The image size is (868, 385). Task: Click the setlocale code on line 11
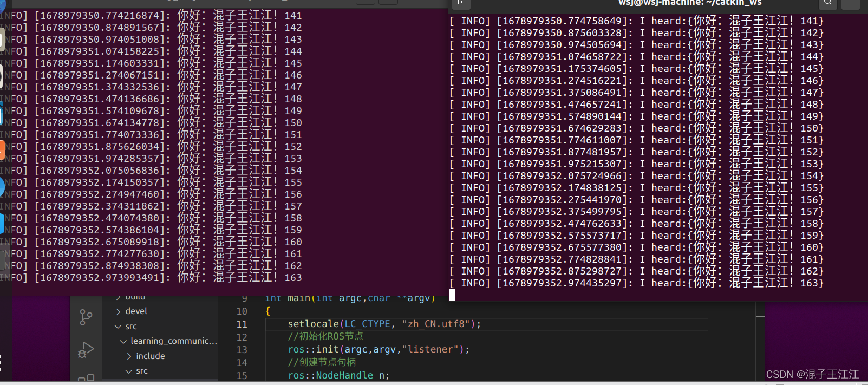coord(384,324)
